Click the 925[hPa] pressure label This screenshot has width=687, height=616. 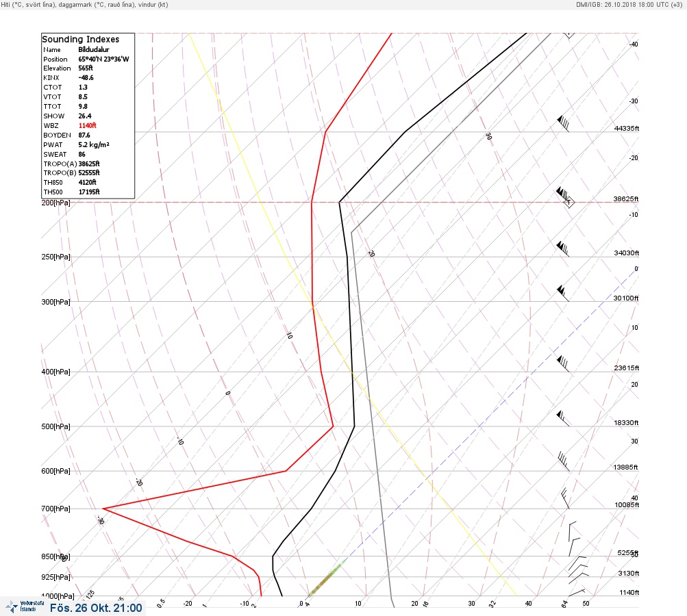[55, 577]
